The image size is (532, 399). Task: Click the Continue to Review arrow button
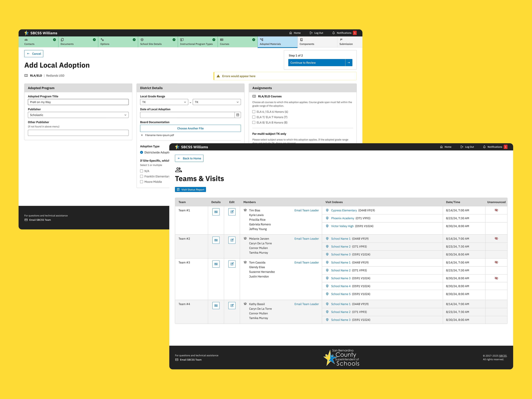tap(348, 62)
